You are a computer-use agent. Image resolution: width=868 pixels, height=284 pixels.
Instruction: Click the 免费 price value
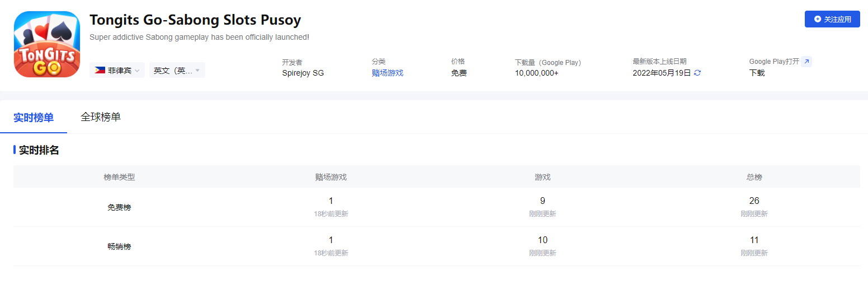pos(459,73)
